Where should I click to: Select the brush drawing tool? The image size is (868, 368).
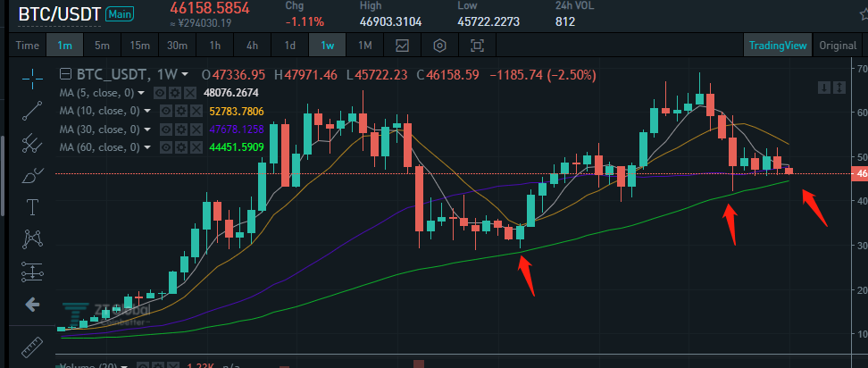click(32, 176)
